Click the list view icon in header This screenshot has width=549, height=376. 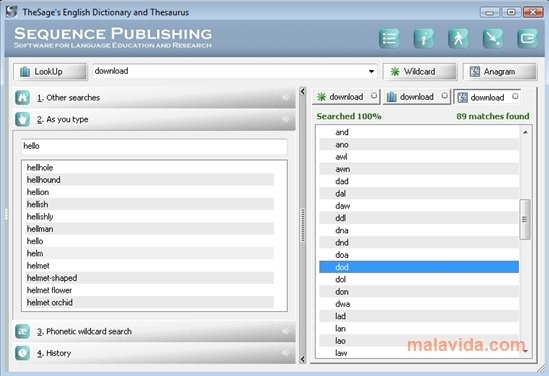[x=389, y=38]
